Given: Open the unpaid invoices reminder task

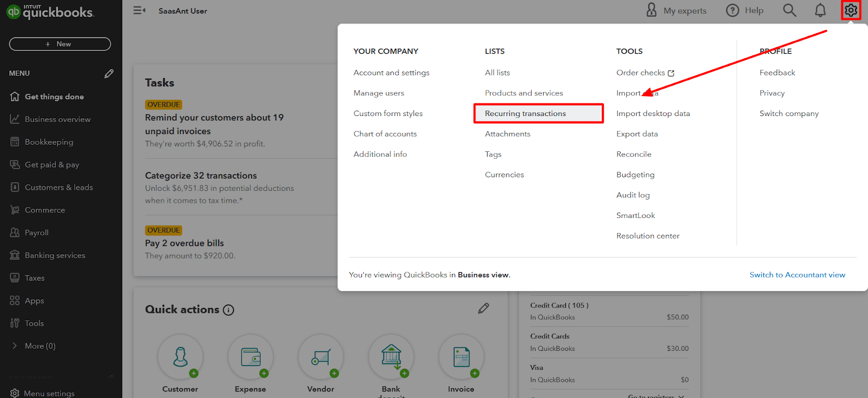Looking at the screenshot, I should (214, 124).
